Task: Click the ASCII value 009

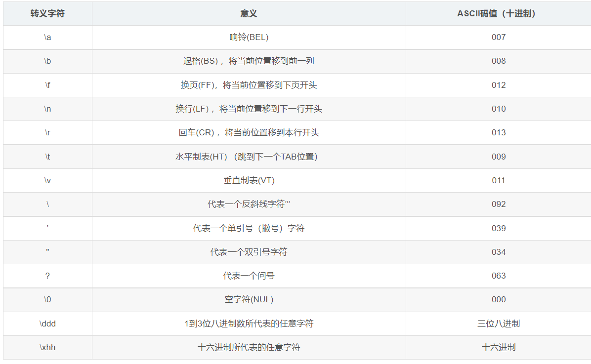Action: tap(498, 157)
